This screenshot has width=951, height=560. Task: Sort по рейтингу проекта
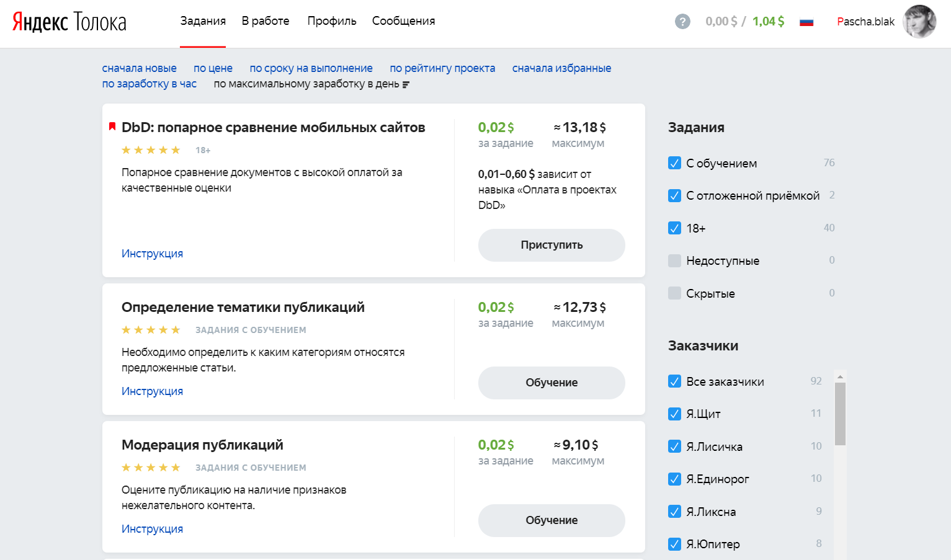442,68
